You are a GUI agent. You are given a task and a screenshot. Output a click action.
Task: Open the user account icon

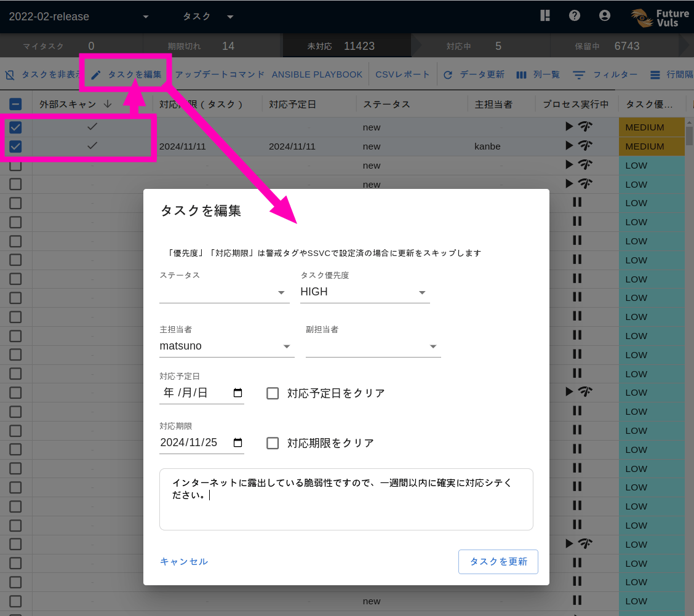point(605,15)
